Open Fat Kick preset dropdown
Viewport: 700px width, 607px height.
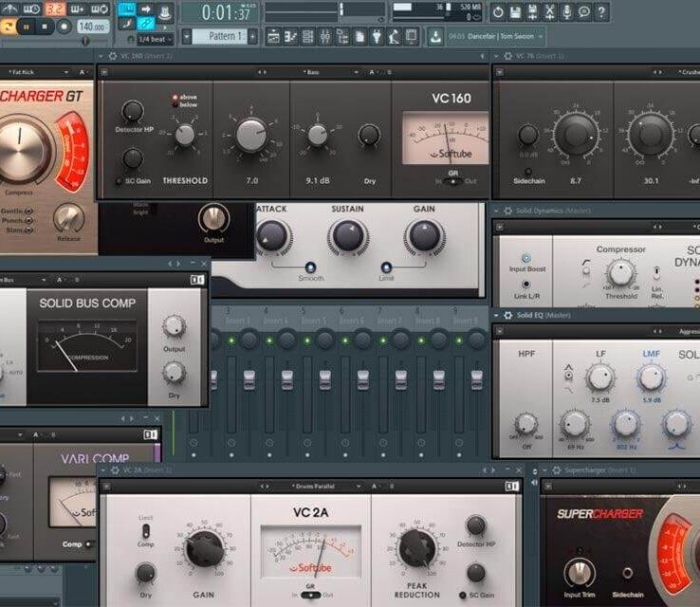(x=65, y=72)
